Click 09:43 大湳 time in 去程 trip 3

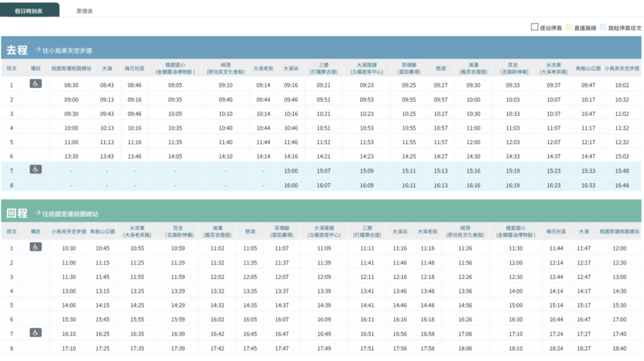click(107, 114)
